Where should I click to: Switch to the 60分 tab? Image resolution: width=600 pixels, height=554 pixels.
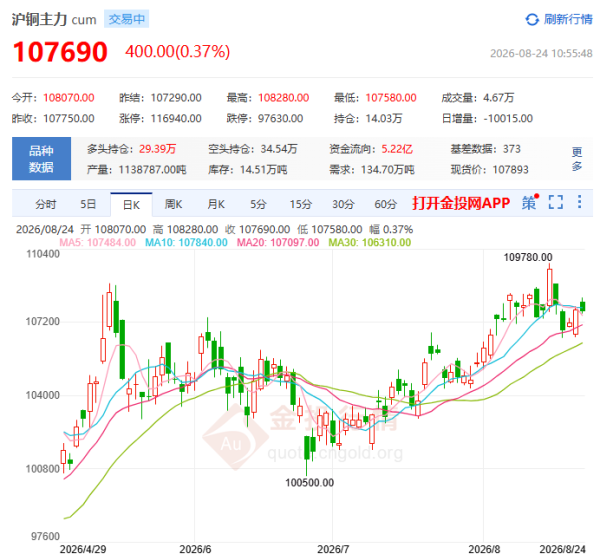point(385,204)
